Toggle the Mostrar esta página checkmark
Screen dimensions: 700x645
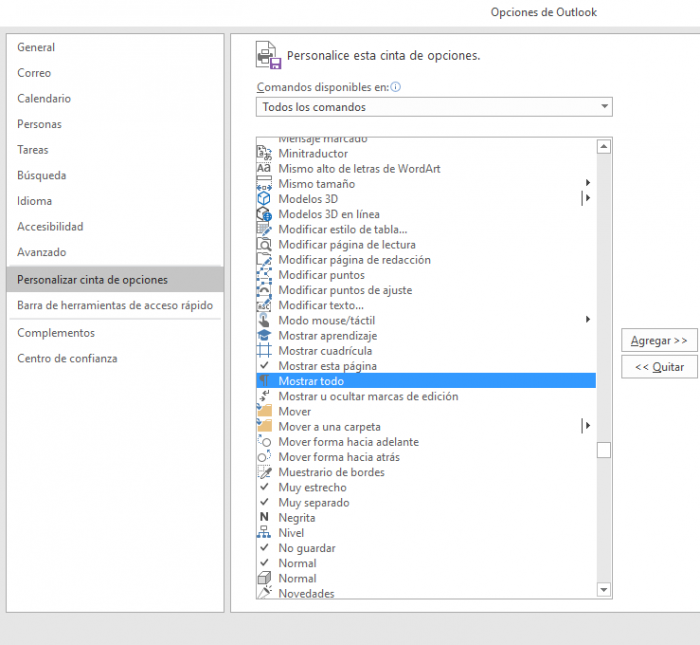click(x=264, y=365)
